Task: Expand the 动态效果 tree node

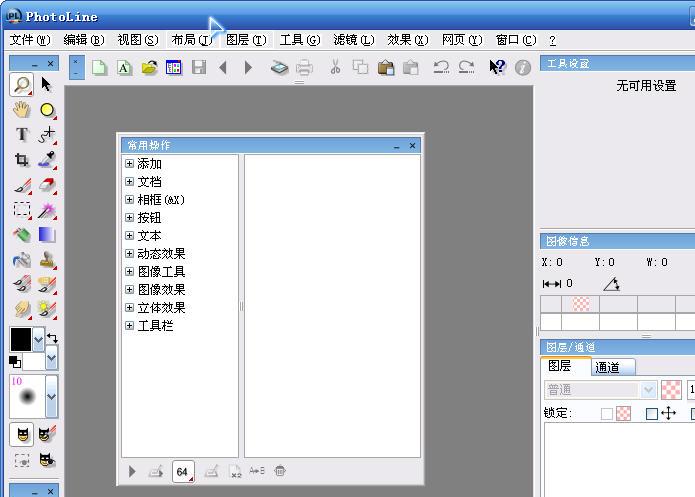Action: pos(129,254)
